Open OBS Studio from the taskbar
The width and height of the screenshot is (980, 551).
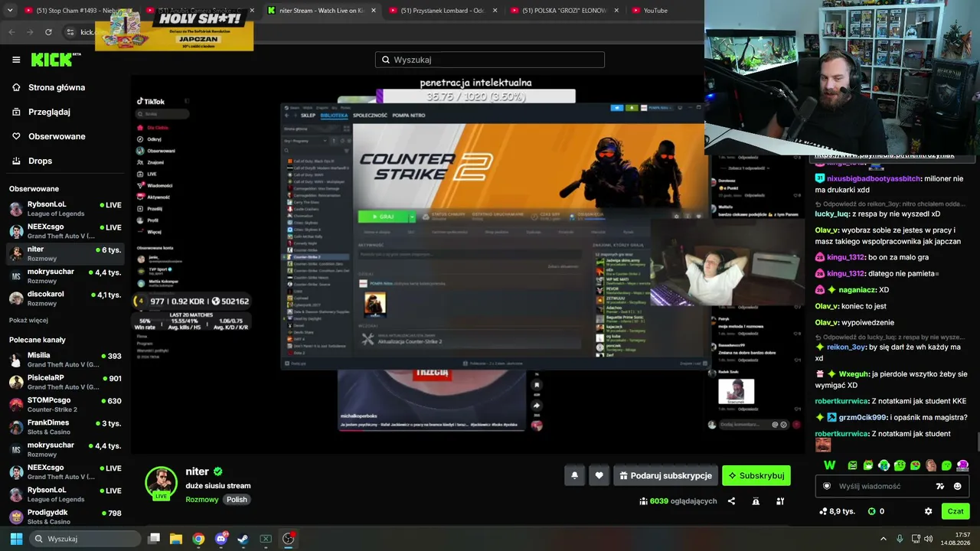288,539
